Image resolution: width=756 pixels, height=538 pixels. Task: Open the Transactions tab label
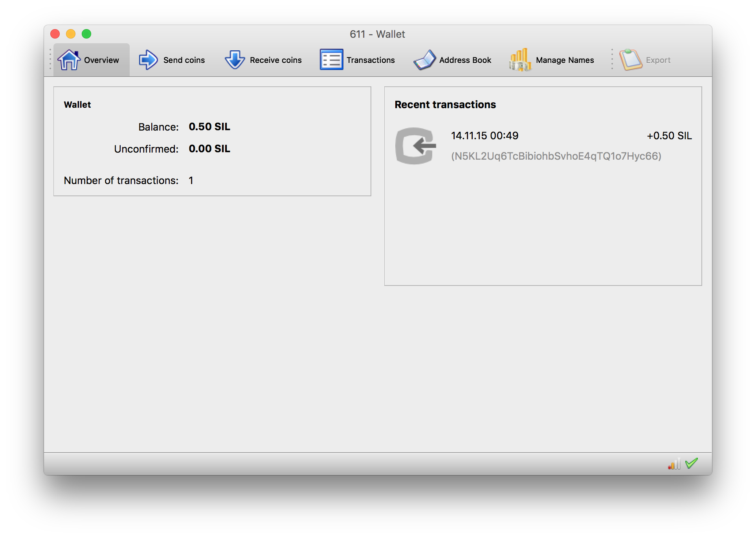click(371, 60)
